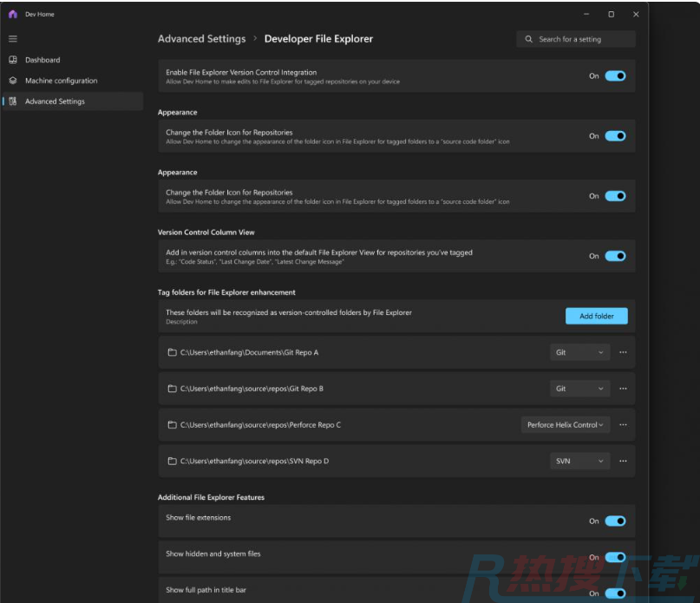Toggle Show full path in title bar
Image resolution: width=700 pixels, height=603 pixels.
tap(615, 593)
